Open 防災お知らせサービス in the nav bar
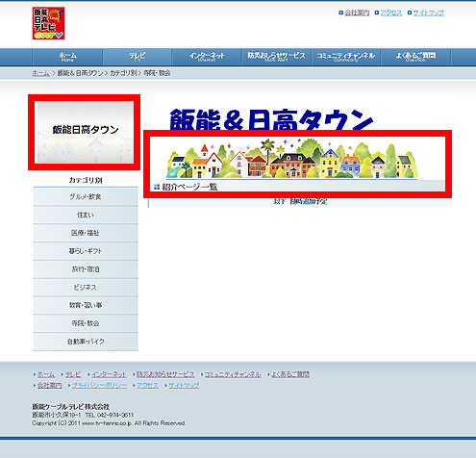 click(x=276, y=57)
